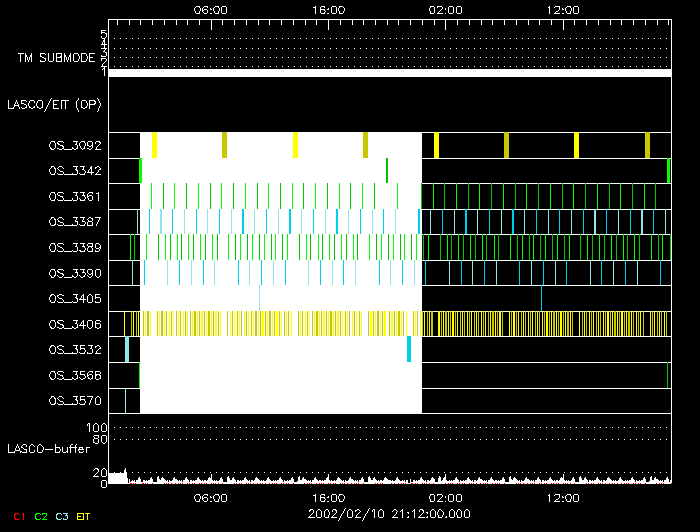
Task: Click the red C1 legend entry
Action: tap(18, 516)
